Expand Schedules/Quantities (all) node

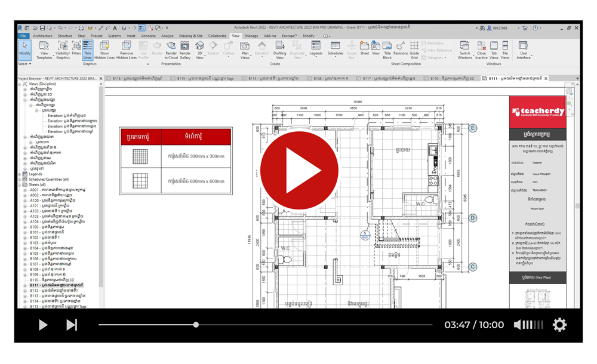point(20,180)
